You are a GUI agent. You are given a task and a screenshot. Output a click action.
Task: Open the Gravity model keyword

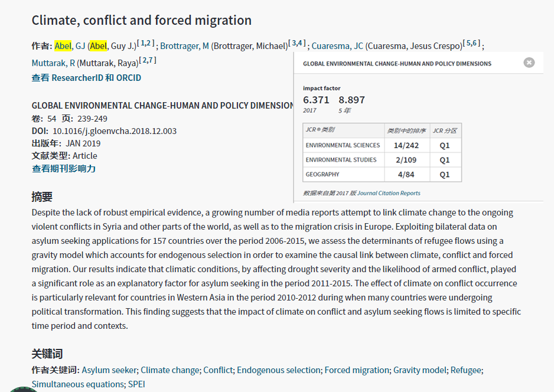coord(420,370)
